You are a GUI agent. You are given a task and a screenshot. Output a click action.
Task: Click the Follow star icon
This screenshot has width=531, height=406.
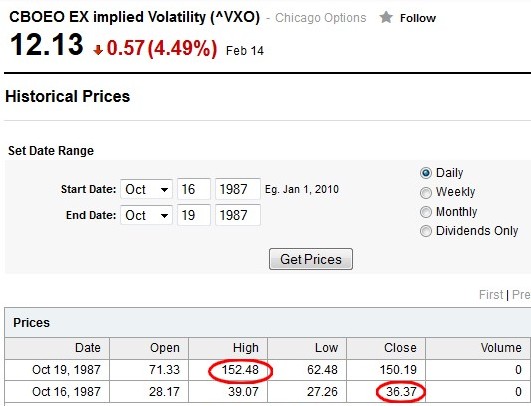386,17
